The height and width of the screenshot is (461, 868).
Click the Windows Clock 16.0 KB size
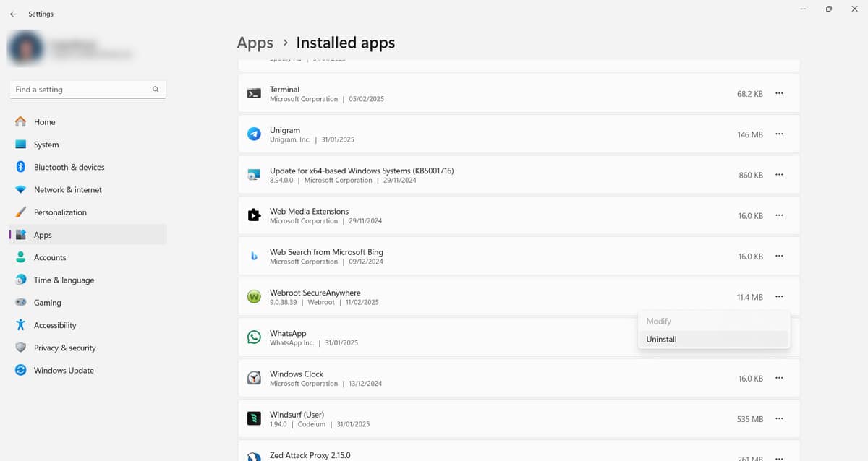tap(751, 379)
